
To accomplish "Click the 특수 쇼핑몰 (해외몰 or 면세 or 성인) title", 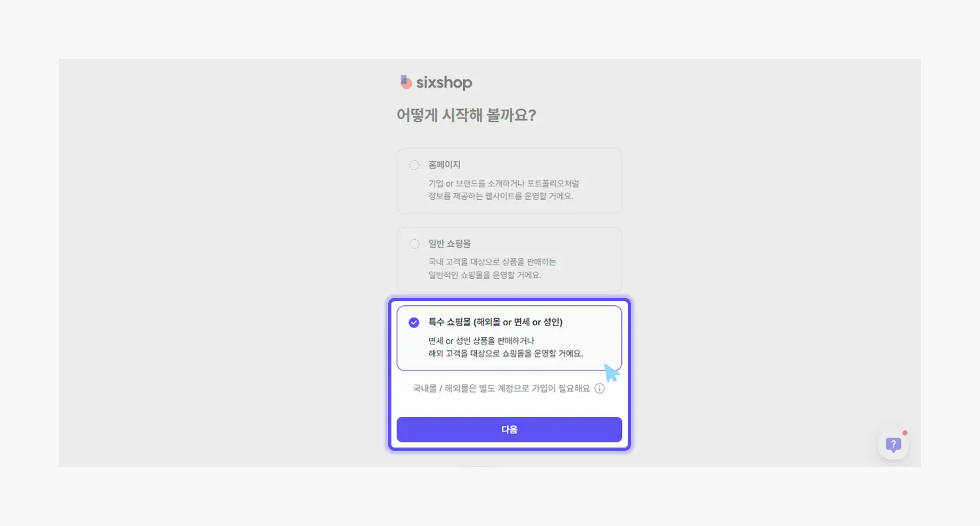I will click(x=495, y=322).
